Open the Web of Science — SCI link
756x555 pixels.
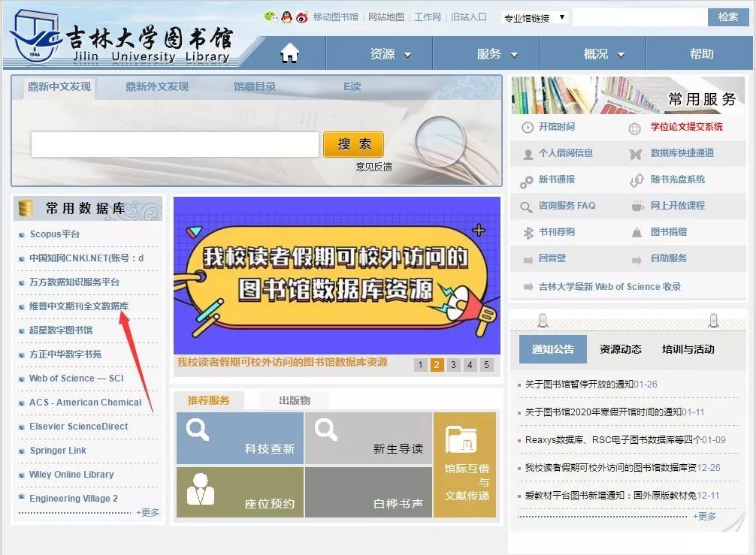tap(76, 379)
